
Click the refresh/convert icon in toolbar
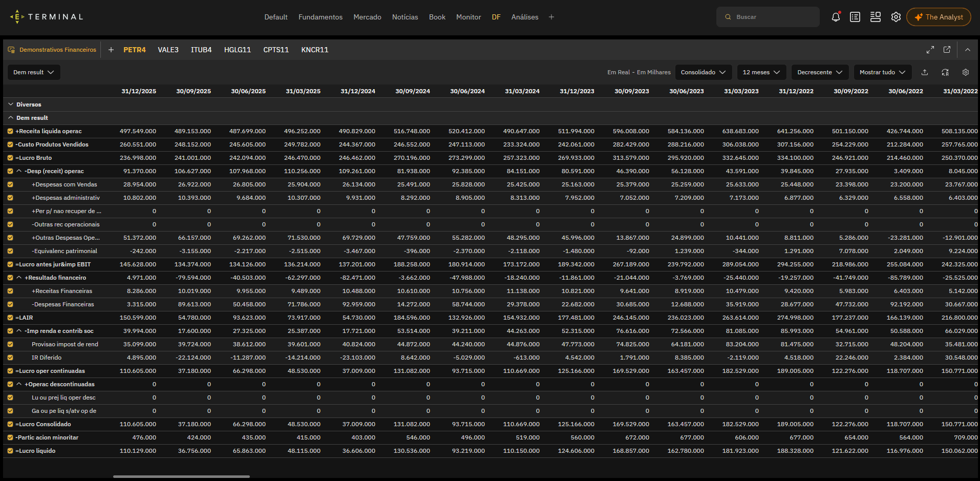tap(945, 72)
